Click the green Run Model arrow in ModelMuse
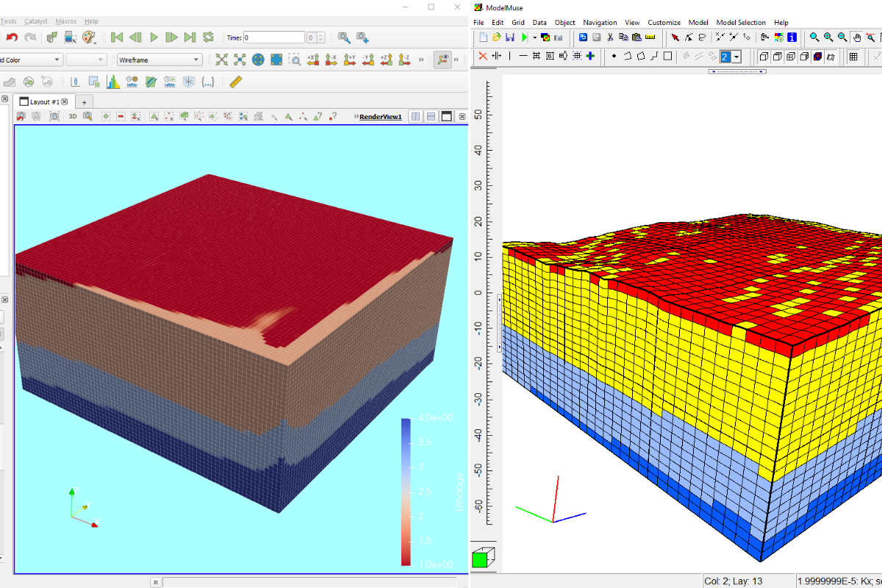Image resolution: width=882 pixels, height=588 pixels. (523, 37)
